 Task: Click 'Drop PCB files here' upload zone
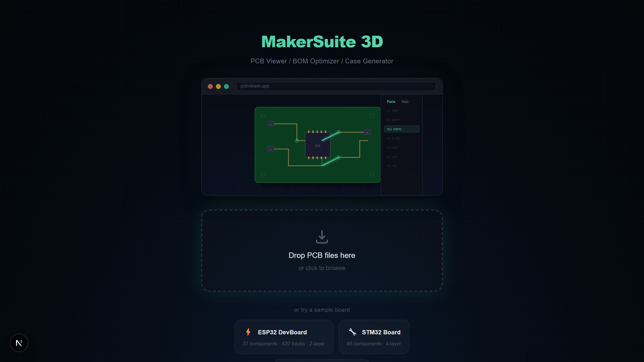pyautogui.click(x=322, y=255)
